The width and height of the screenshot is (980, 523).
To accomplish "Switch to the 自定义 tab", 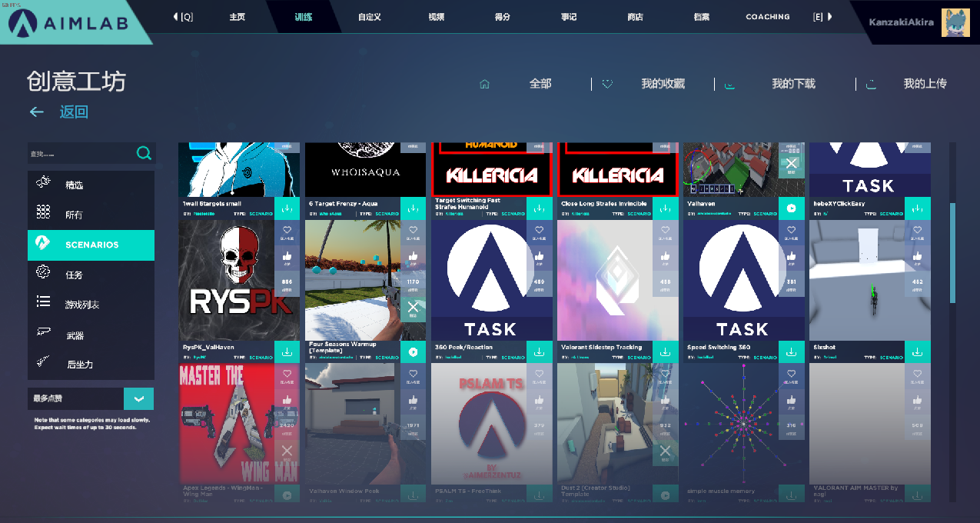I will 369,17.
